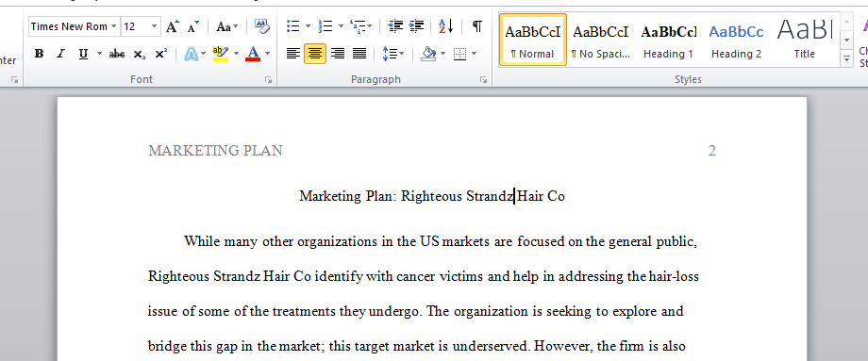Open the Bullets dropdown arrow
The image size is (868, 361).
click(308, 26)
